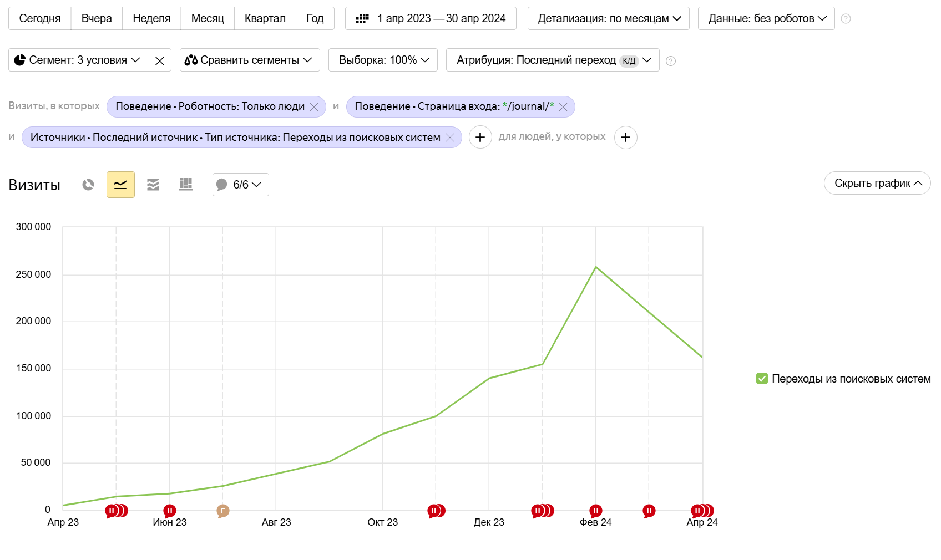Remove the 'Страница входа' journal condition

[563, 107]
